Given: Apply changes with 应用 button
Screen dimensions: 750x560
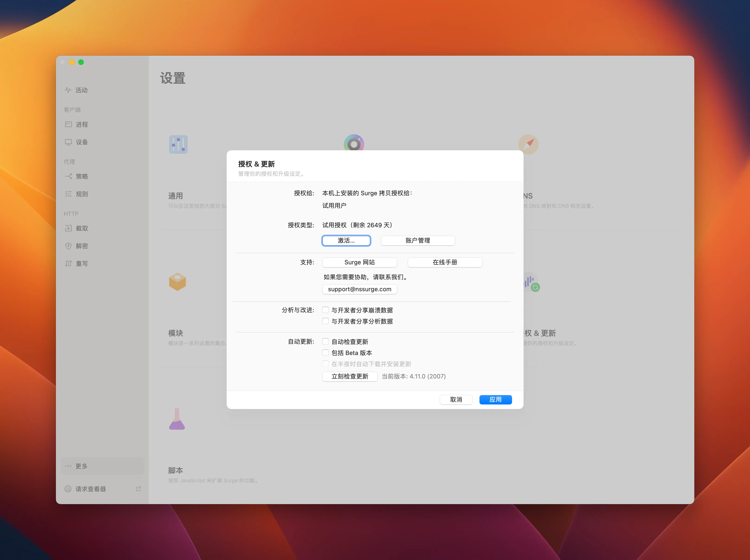Looking at the screenshot, I should tap(495, 400).
